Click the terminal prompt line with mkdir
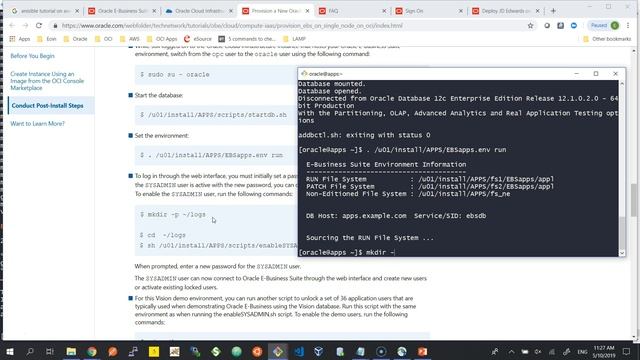Image resolution: width=640 pixels, height=360 pixels. click(347, 252)
